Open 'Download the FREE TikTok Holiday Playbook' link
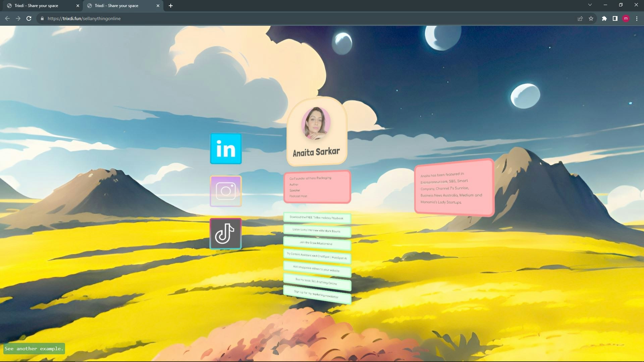This screenshot has width=644, height=362. (317, 218)
